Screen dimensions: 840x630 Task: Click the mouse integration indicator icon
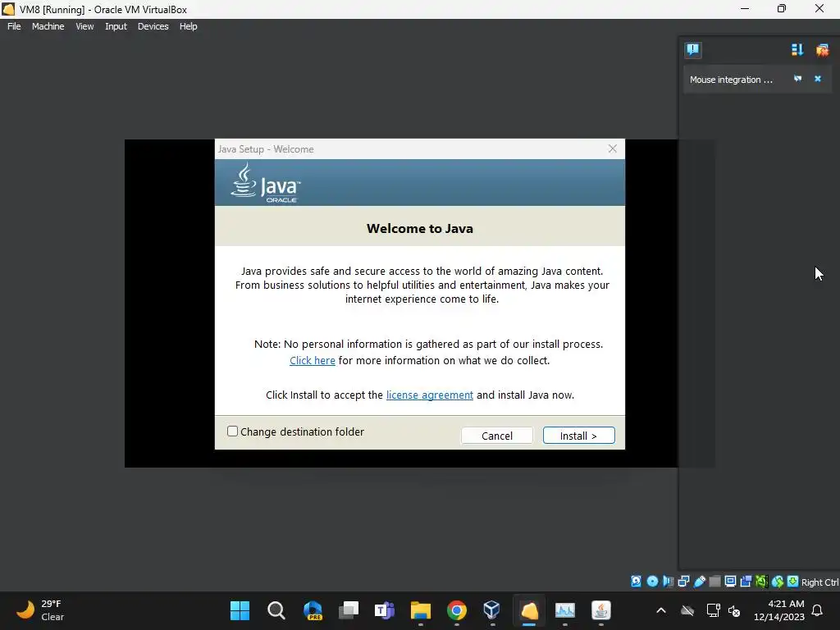778,582
